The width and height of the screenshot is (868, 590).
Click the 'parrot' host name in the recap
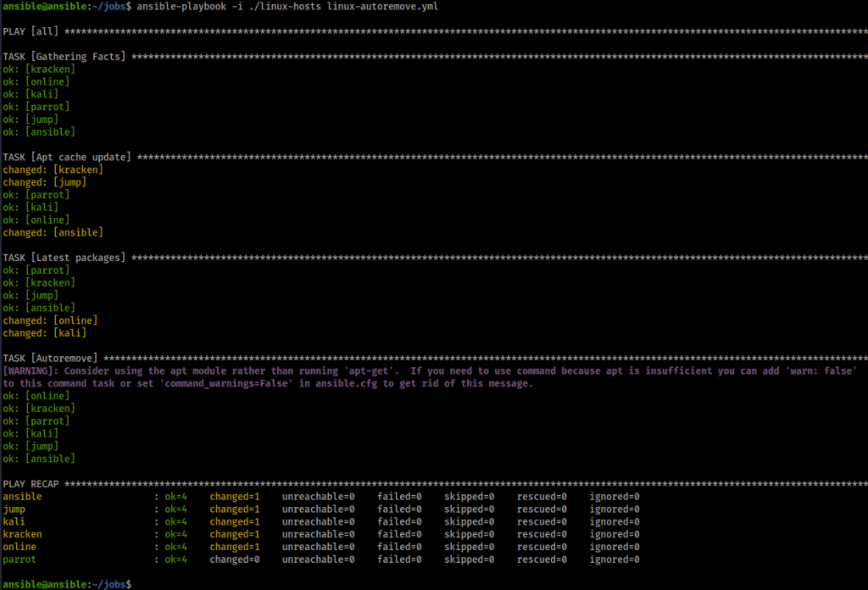coord(19,559)
